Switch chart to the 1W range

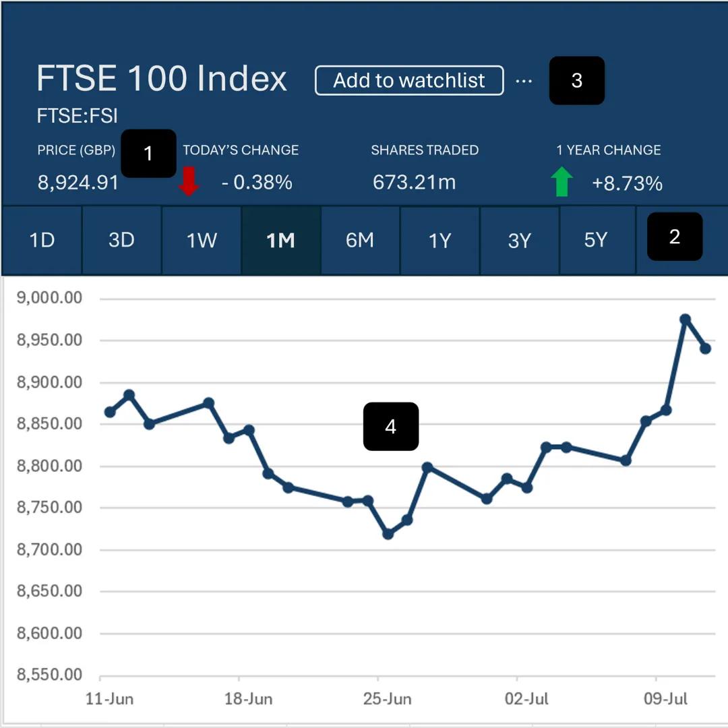202,241
